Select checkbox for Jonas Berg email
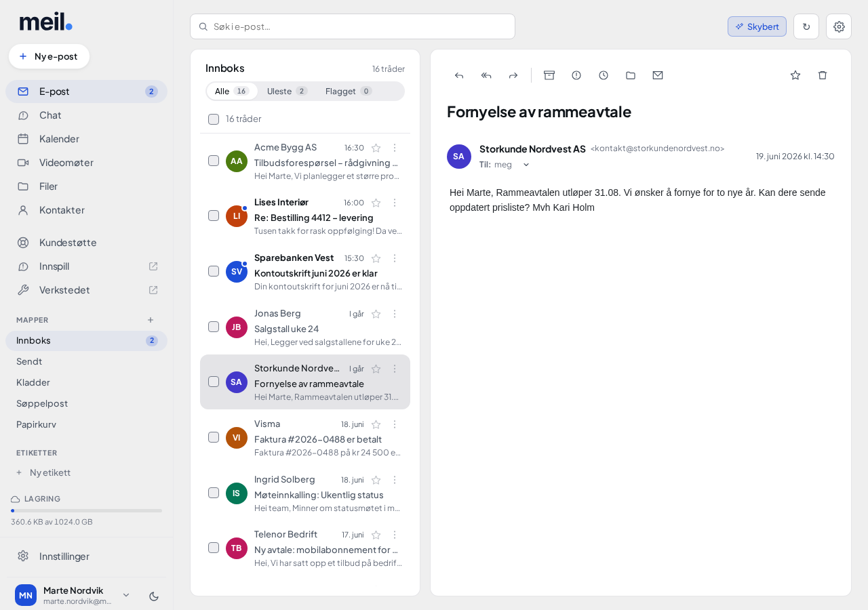Screen dimensions: 868x610 pyautogui.click(x=214, y=327)
